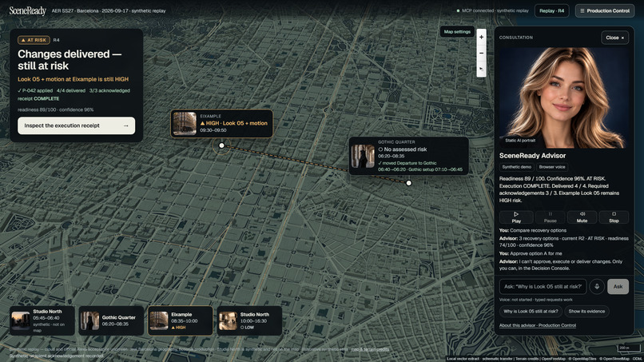Click the OpenStreetMap attribution link
644x362 pixels.
614,359
